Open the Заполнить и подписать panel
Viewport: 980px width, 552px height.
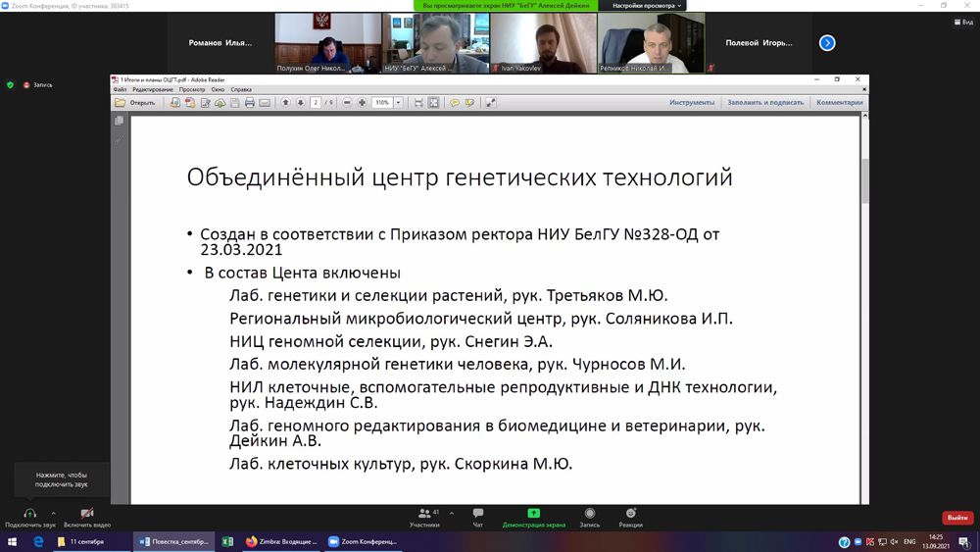coord(765,103)
